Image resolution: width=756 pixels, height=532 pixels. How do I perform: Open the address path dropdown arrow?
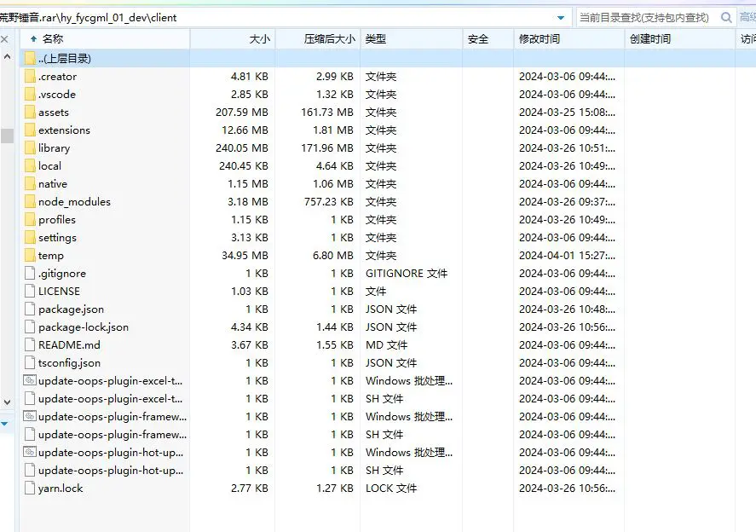(561, 18)
